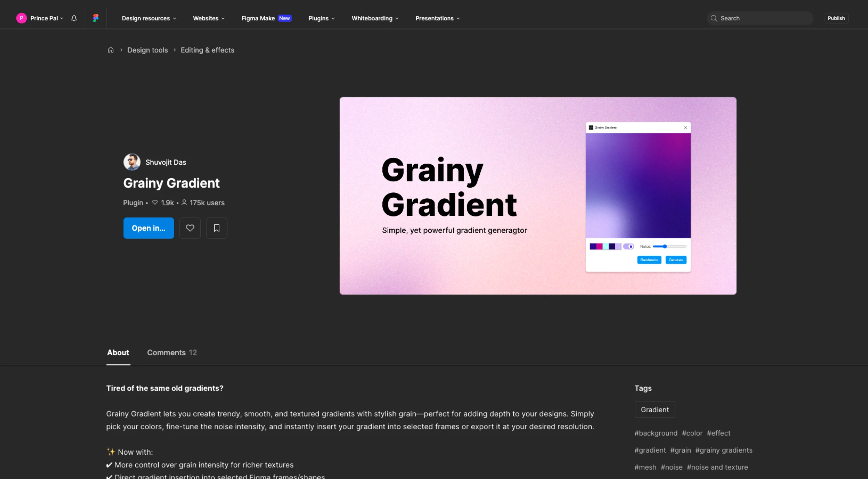Switch to the Comments tab

tap(172, 352)
